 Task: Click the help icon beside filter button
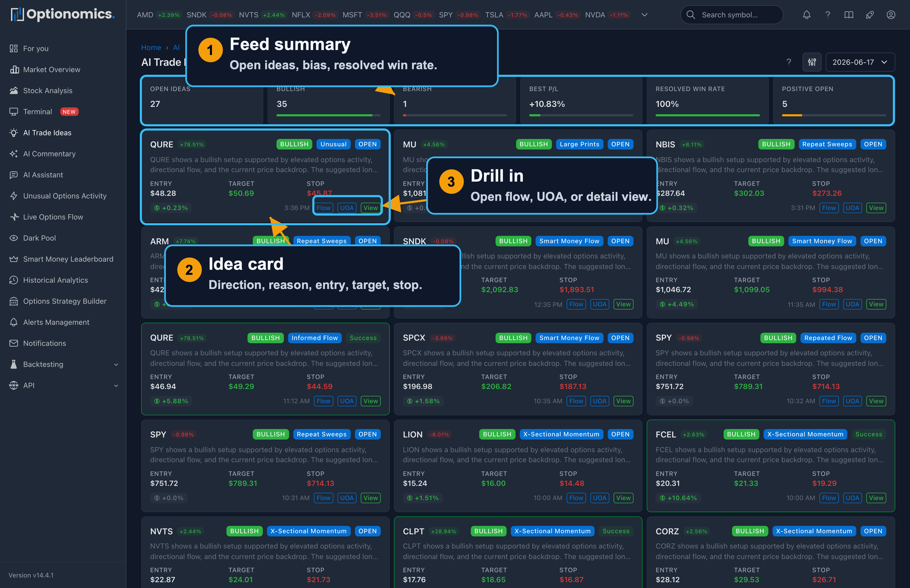pos(789,62)
